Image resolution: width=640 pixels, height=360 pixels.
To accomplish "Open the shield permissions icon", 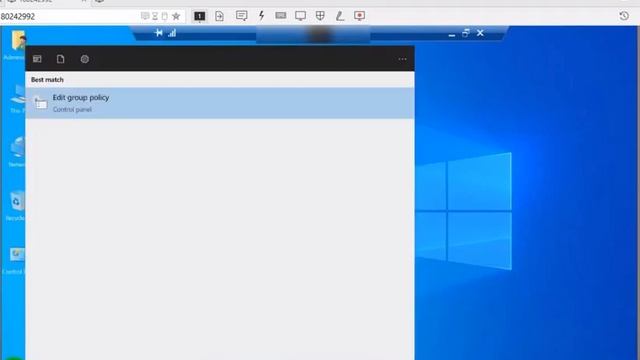I will 320,16.
